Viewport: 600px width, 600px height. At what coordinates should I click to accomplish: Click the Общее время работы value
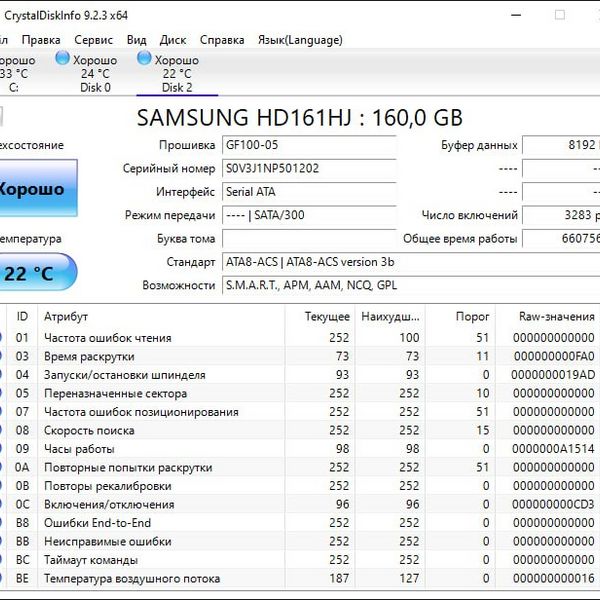pyautogui.click(x=561, y=239)
